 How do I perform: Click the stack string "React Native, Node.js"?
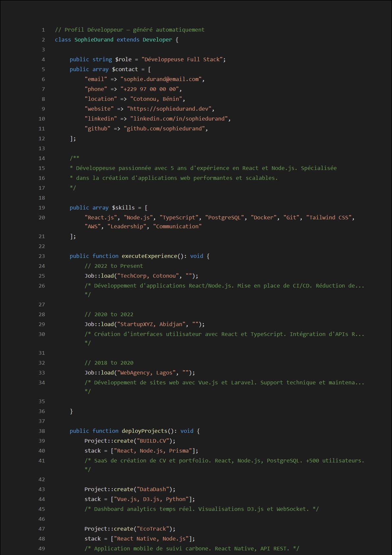[x=151, y=539]
